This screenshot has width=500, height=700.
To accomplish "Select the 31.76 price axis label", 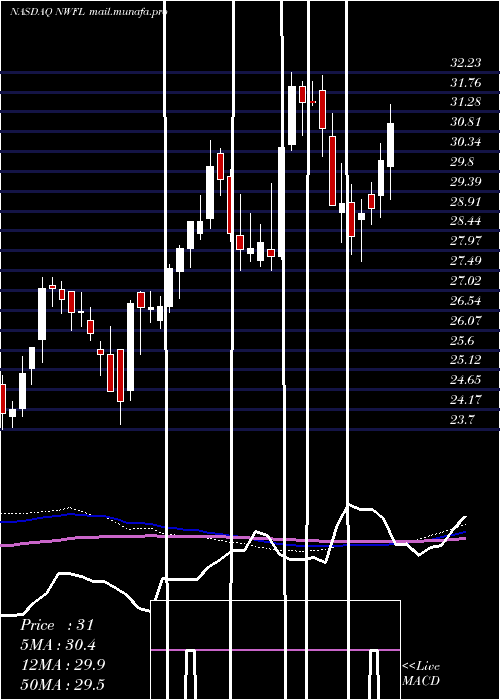I will (466, 83).
